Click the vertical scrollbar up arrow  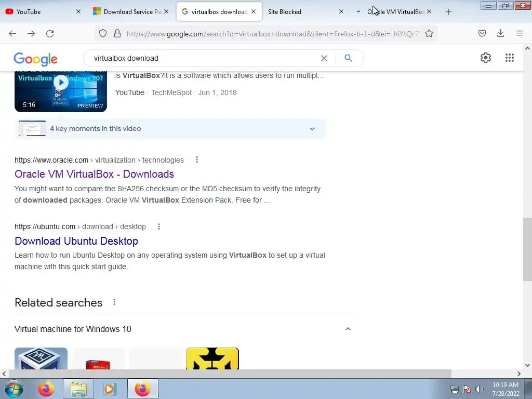point(527,48)
